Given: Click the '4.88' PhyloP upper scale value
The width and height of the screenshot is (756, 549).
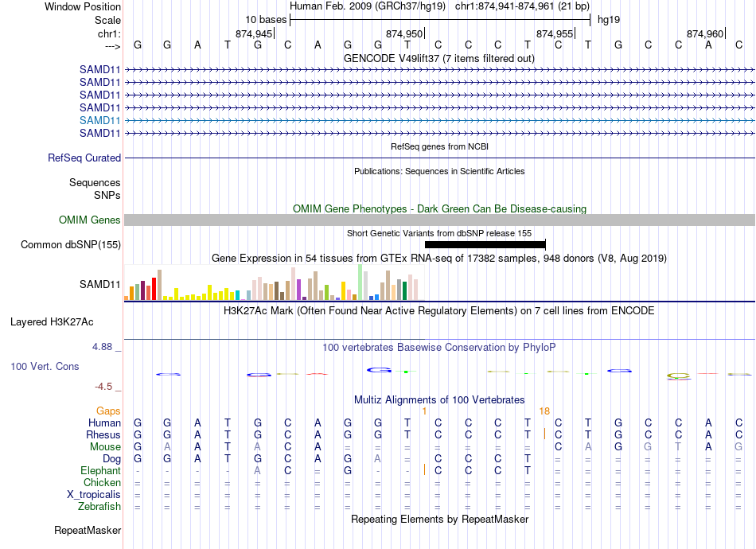Looking at the screenshot, I should [x=102, y=347].
